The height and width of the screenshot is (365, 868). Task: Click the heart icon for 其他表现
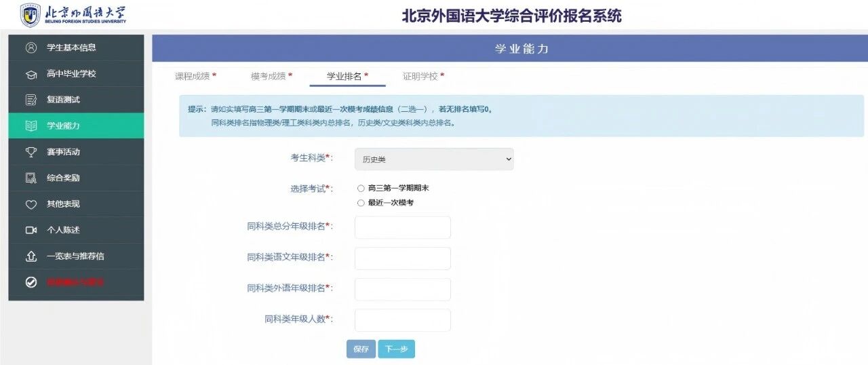pyautogui.click(x=31, y=204)
